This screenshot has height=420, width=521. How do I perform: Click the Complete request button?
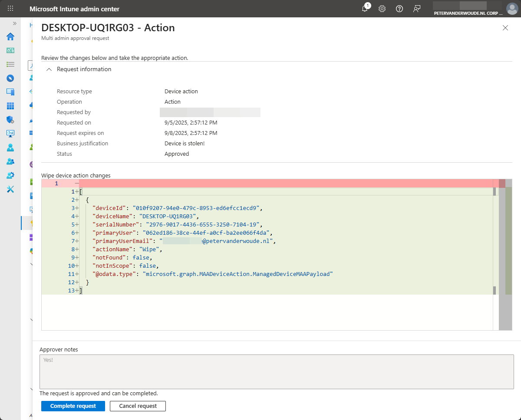pos(73,406)
